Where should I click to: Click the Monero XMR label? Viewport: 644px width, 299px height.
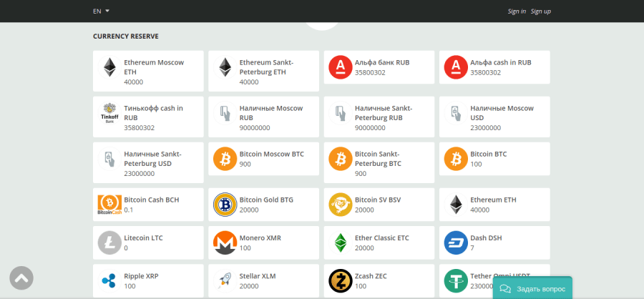[260, 237]
